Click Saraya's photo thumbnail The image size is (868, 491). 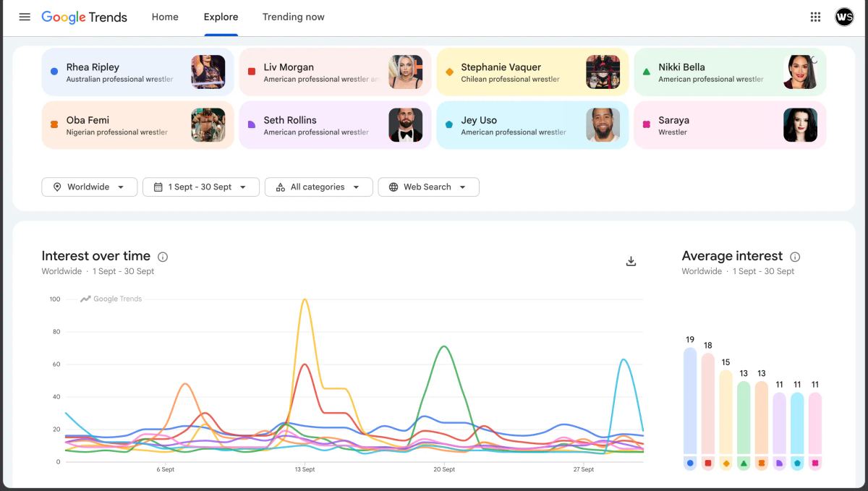pyautogui.click(x=801, y=125)
